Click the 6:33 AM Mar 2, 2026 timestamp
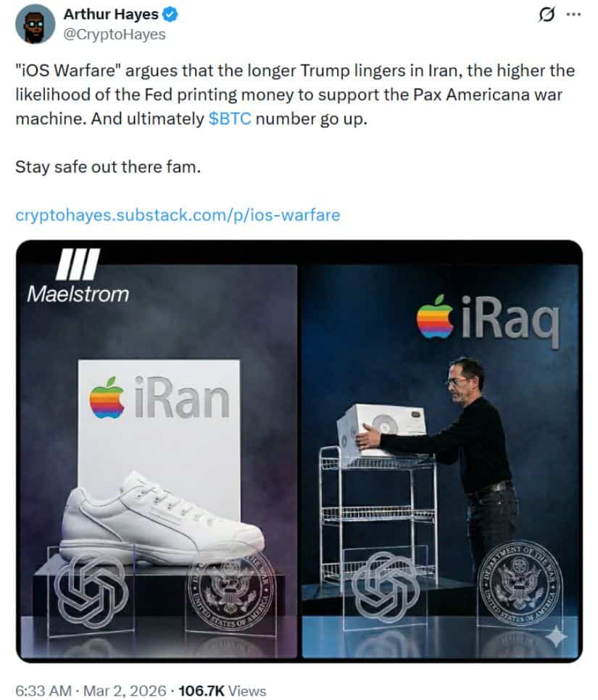 91,691
